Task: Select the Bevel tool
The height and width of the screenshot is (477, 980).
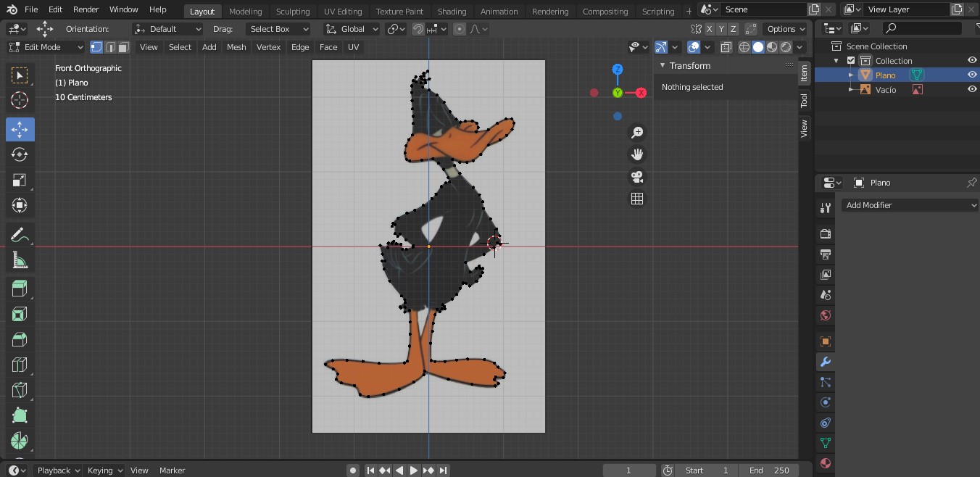Action: tap(20, 339)
